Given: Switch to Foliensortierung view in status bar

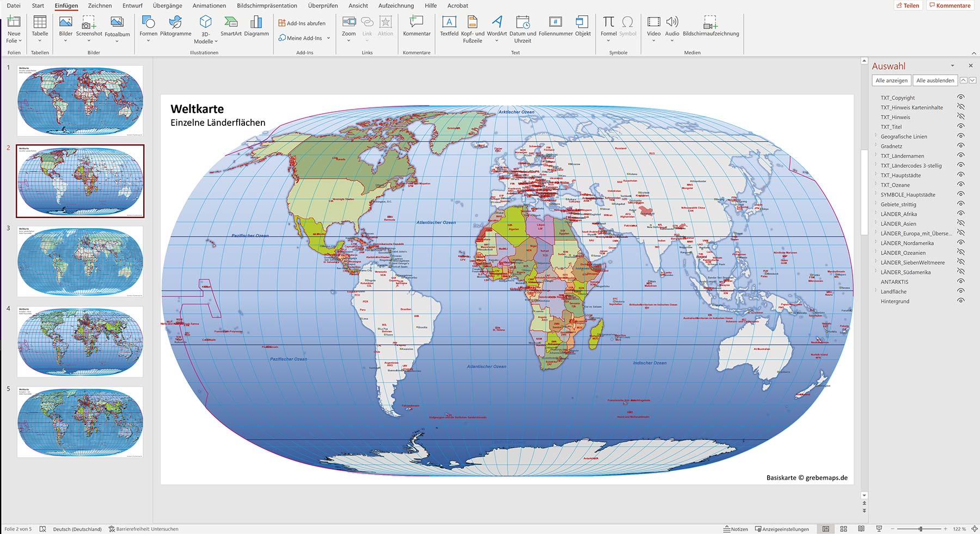Looking at the screenshot, I should coord(844,529).
